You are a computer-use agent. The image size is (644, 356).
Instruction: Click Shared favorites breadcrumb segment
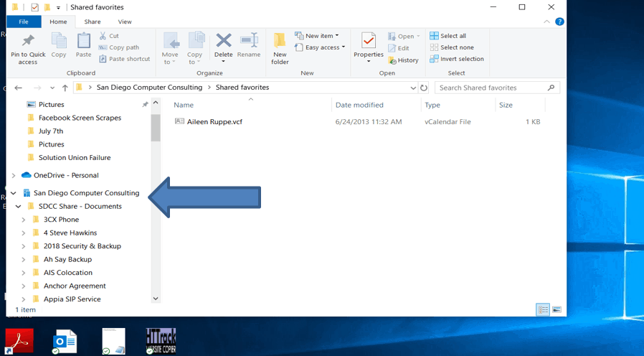coord(242,87)
